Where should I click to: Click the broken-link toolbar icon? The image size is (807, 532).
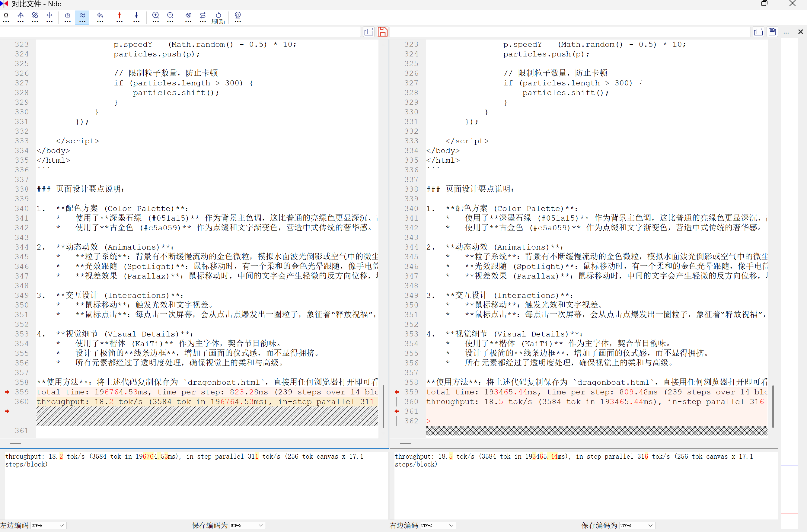[x=35, y=17]
